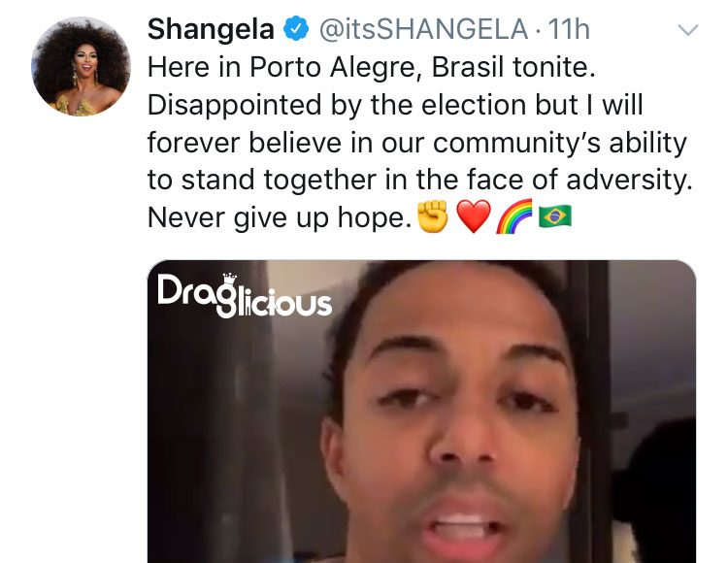Image resolution: width=728 pixels, height=563 pixels.
Task: Open the tweet via 11h timestamp
Action: point(569,29)
